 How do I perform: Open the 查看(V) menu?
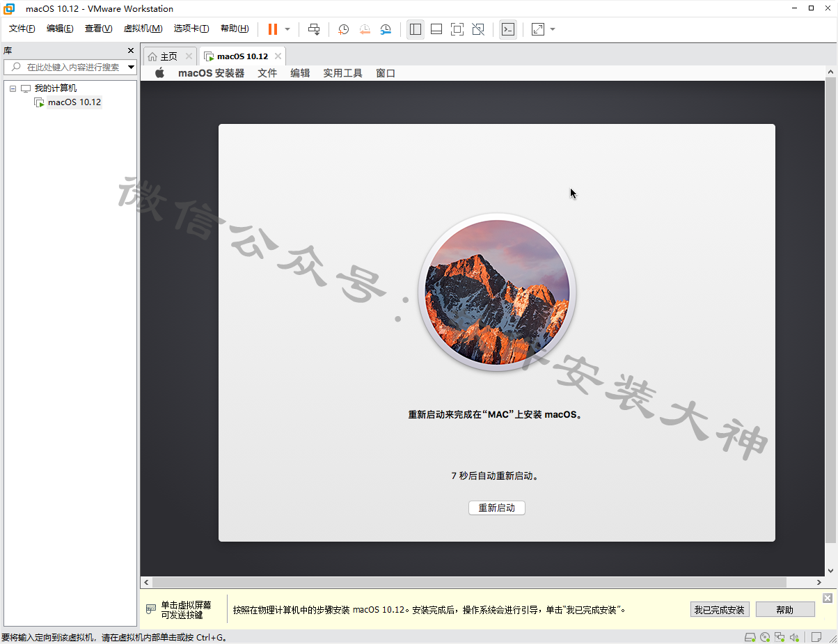pyautogui.click(x=98, y=29)
